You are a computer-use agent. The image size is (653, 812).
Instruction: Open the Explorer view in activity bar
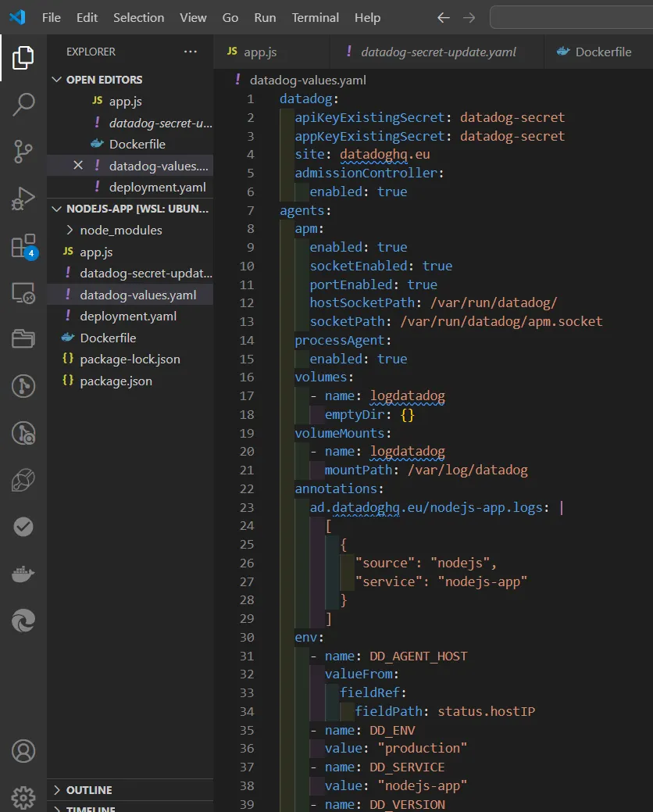coord(23,58)
